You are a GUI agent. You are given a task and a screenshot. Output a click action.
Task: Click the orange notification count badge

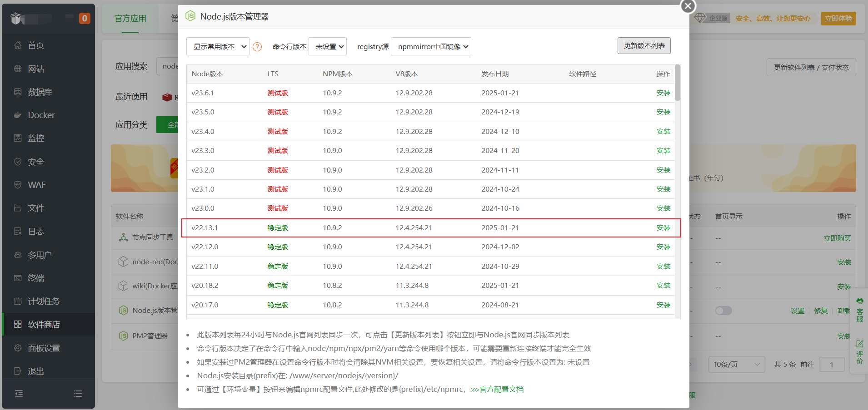coord(85,18)
